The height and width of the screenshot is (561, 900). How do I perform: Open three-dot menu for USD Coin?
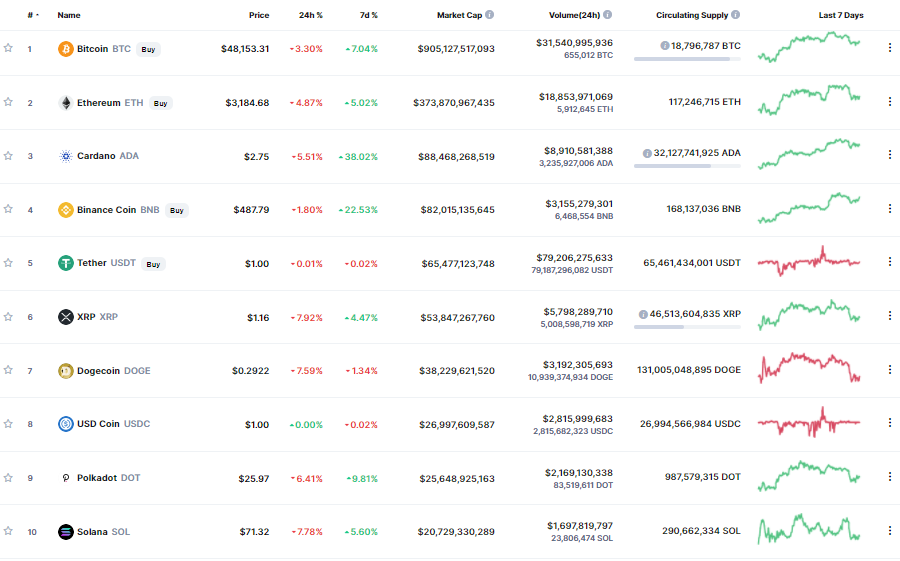(x=890, y=423)
